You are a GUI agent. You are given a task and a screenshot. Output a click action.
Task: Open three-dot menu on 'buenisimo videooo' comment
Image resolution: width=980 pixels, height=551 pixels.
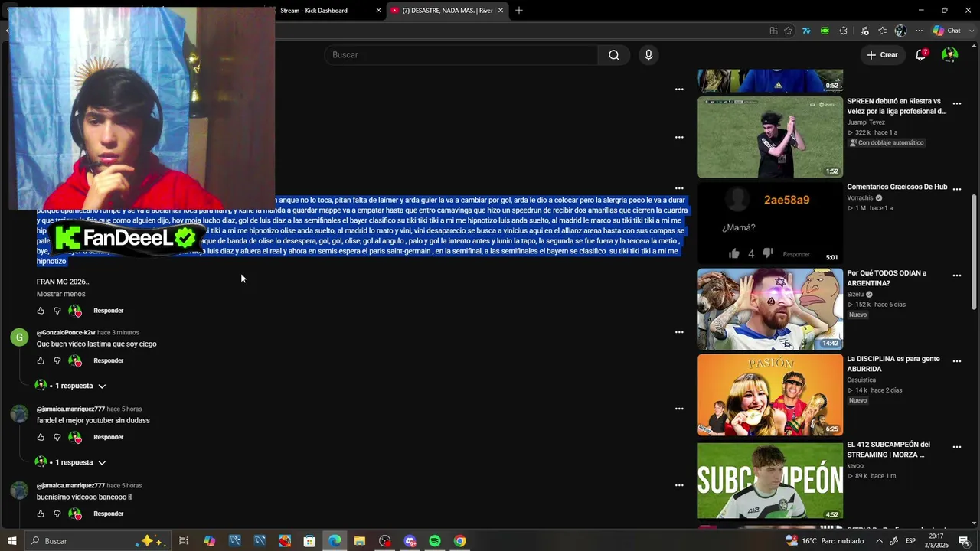point(678,485)
